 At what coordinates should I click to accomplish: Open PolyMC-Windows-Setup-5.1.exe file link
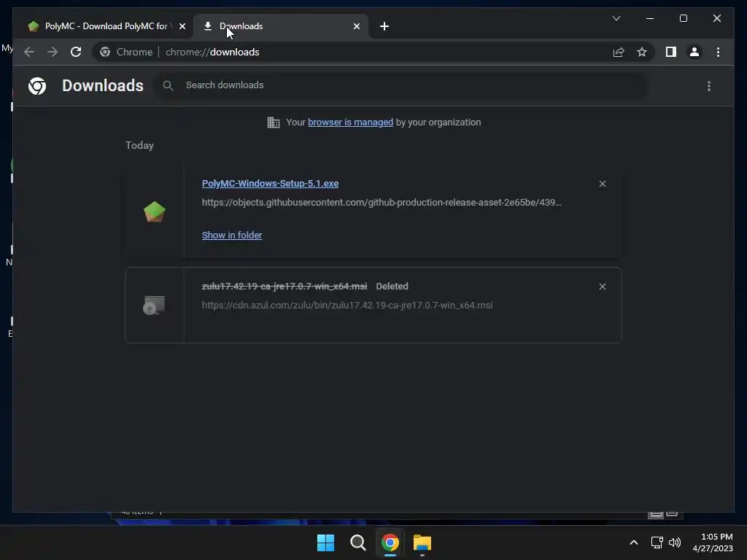[x=270, y=183]
